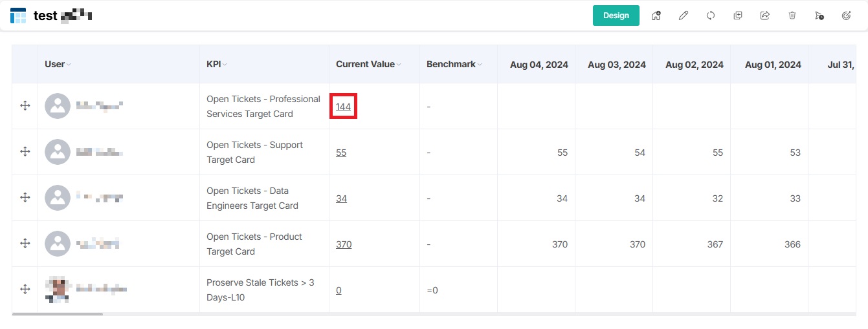The image size is (868, 329).
Task: Click the Aug 04, 2024 column header
Action: 539,65
